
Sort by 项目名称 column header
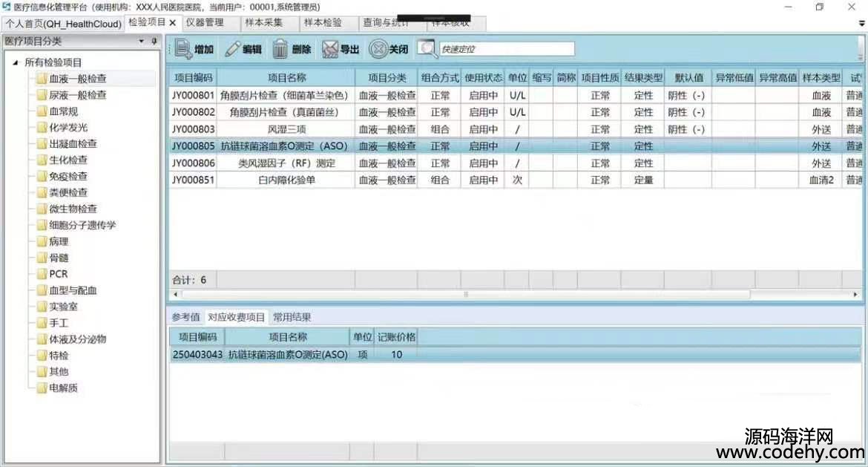click(286, 77)
